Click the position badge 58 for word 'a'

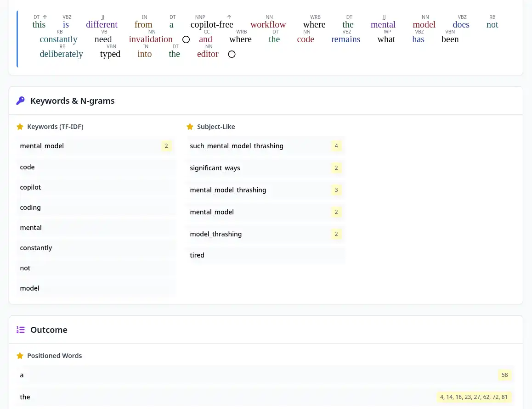[x=504, y=375]
